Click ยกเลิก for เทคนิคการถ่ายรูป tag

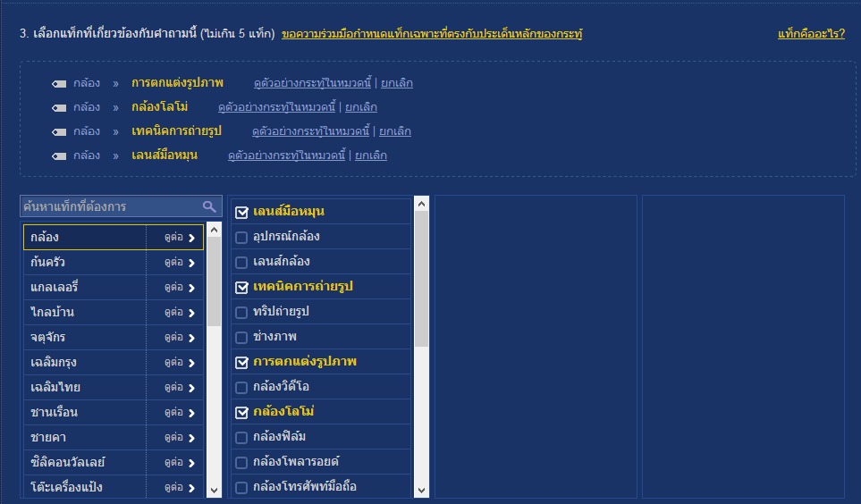tap(395, 131)
